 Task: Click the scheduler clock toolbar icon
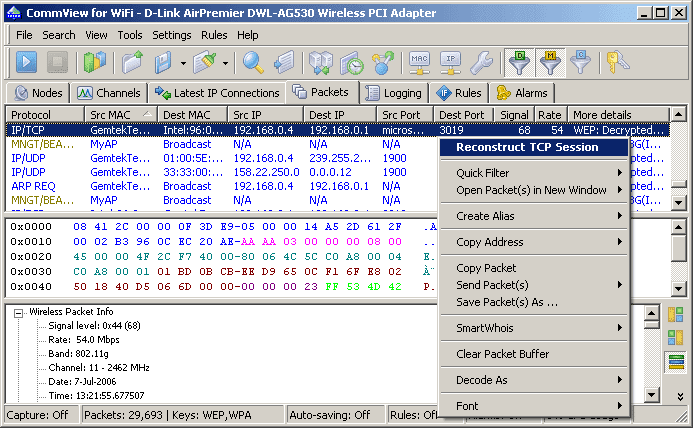[x=352, y=62]
